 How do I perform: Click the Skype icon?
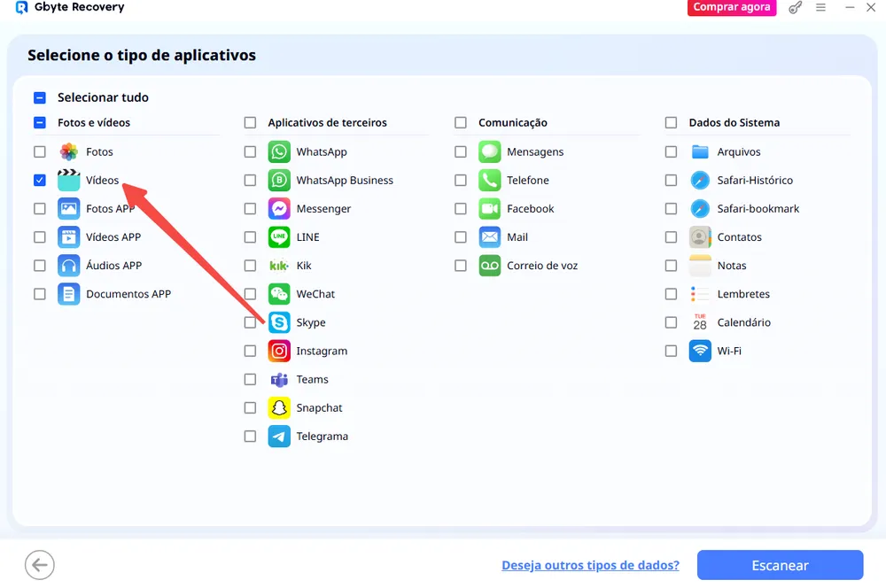point(279,322)
